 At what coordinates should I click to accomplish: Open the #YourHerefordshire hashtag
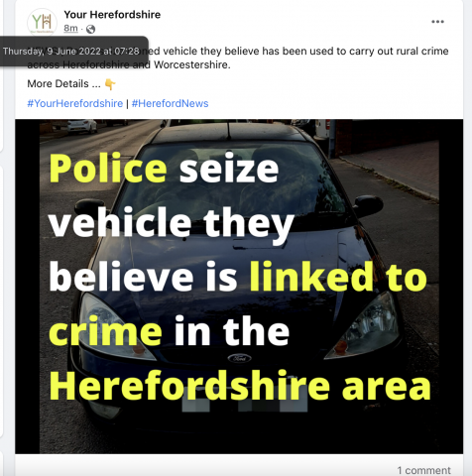75,103
